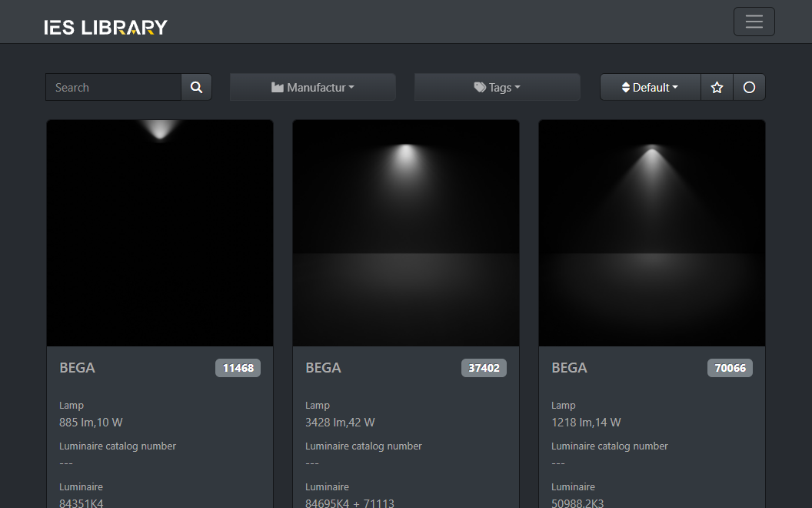The height and width of the screenshot is (508, 812).
Task: Click inside the Search text field
Action: (114, 88)
